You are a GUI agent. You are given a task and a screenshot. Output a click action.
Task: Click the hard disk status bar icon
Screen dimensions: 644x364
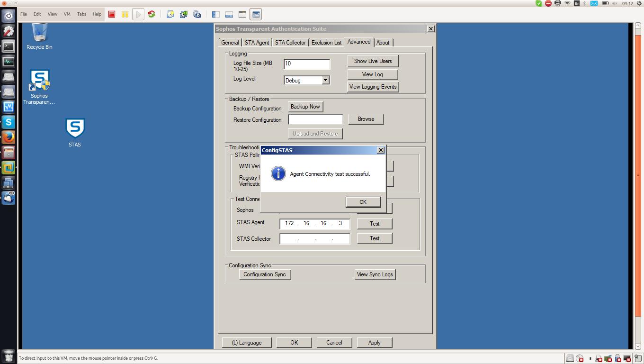(x=571, y=358)
